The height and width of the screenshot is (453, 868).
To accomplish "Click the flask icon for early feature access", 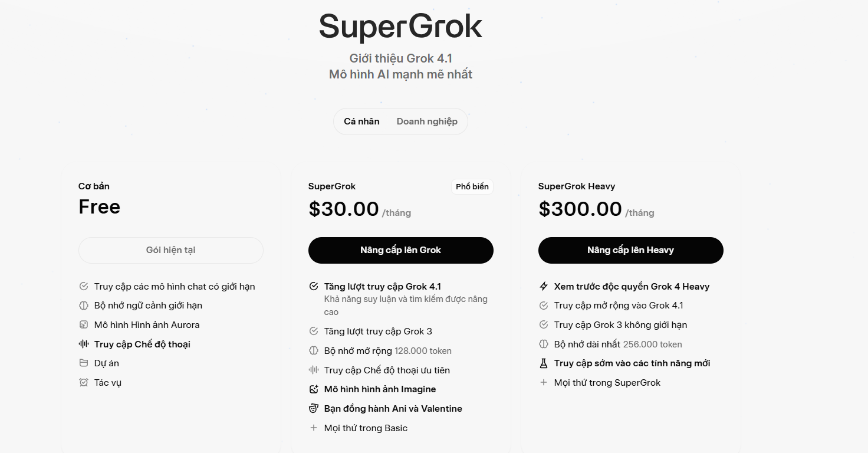I will click(544, 363).
